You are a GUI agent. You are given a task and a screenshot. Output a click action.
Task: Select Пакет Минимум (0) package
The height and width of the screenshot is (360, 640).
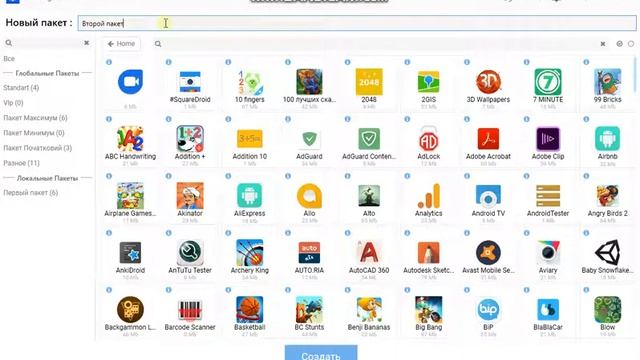[34, 133]
